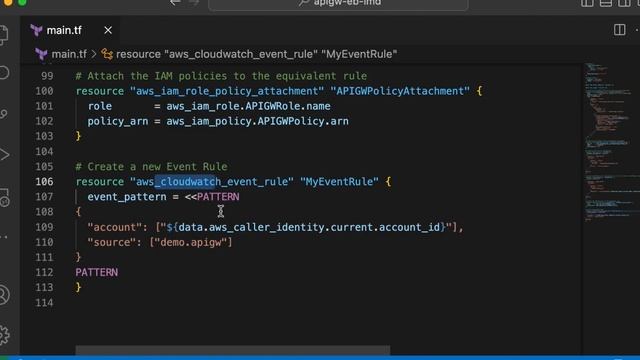Open the apigw-eb-lmd command center search
The image size is (640, 360).
coord(338,4)
